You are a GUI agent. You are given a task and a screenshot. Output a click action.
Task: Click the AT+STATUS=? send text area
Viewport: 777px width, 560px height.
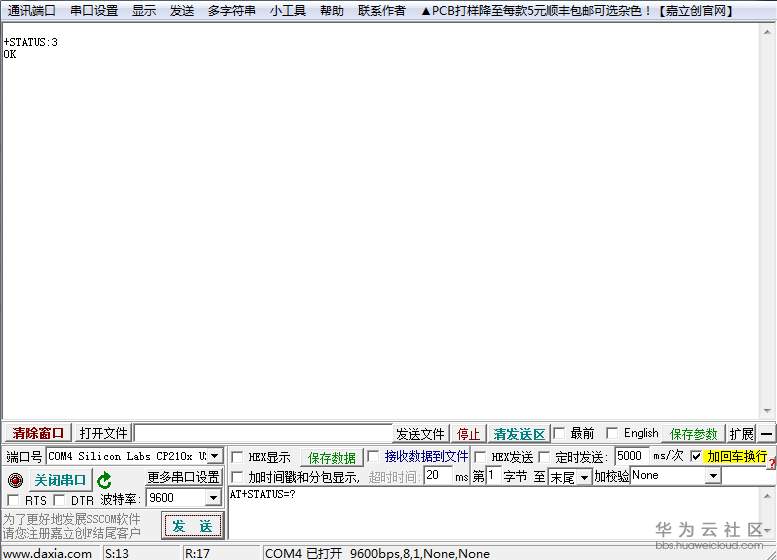[x=494, y=513]
